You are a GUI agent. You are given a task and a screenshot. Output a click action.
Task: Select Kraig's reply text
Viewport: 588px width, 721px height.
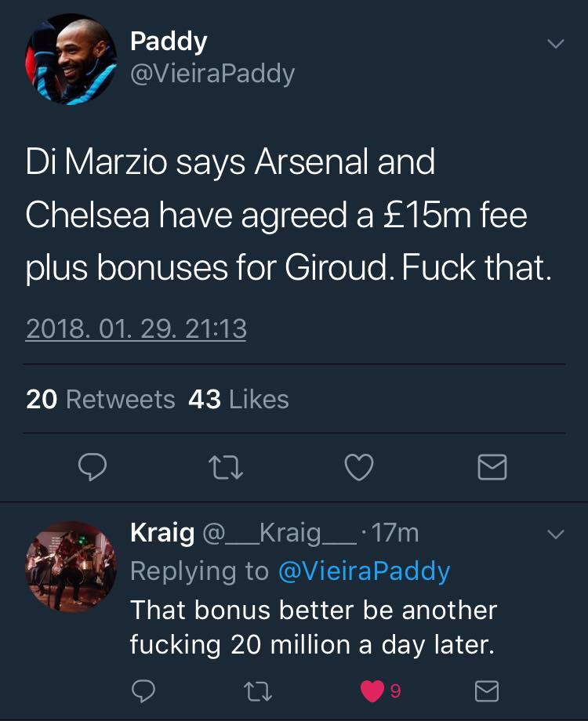click(314, 627)
